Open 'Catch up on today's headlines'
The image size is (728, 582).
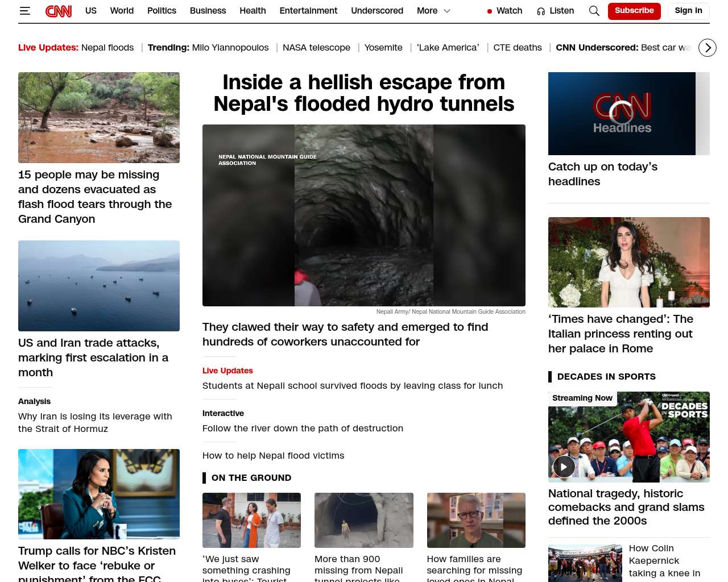tap(603, 174)
